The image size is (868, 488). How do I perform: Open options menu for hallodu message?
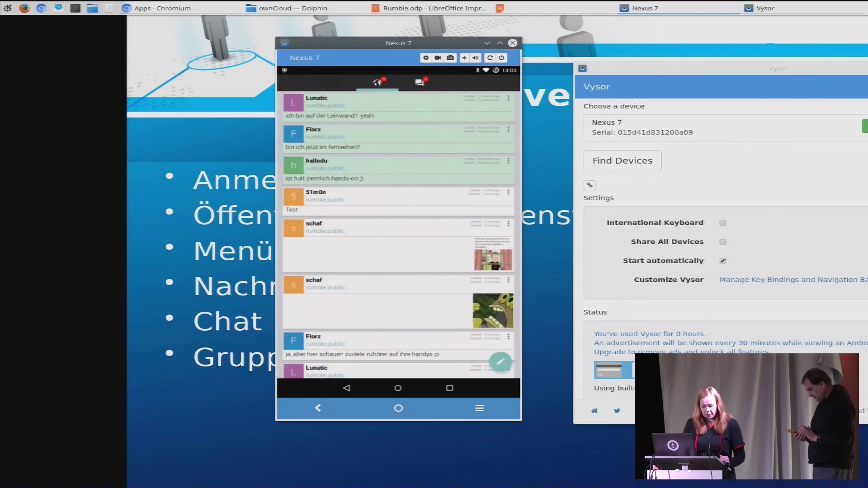[508, 161]
